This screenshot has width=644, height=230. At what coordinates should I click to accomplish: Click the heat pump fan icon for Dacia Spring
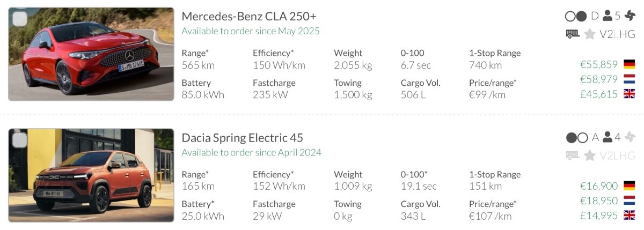pos(630,138)
